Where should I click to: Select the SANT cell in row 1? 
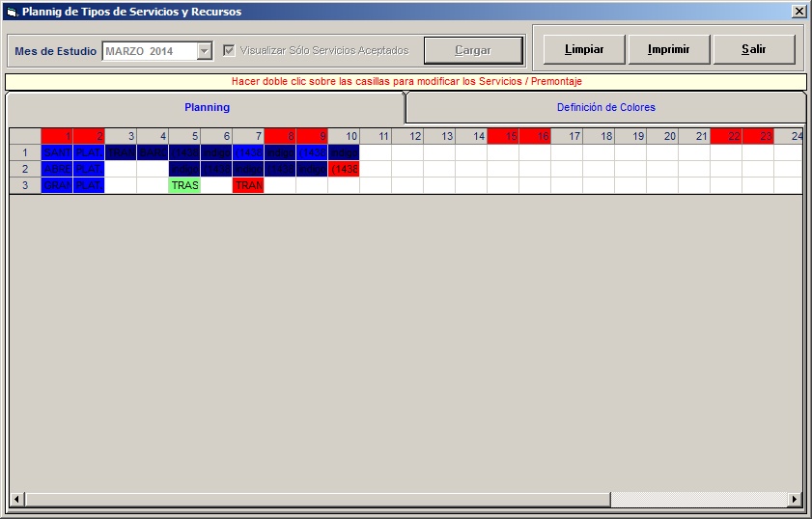[x=57, y=152]
